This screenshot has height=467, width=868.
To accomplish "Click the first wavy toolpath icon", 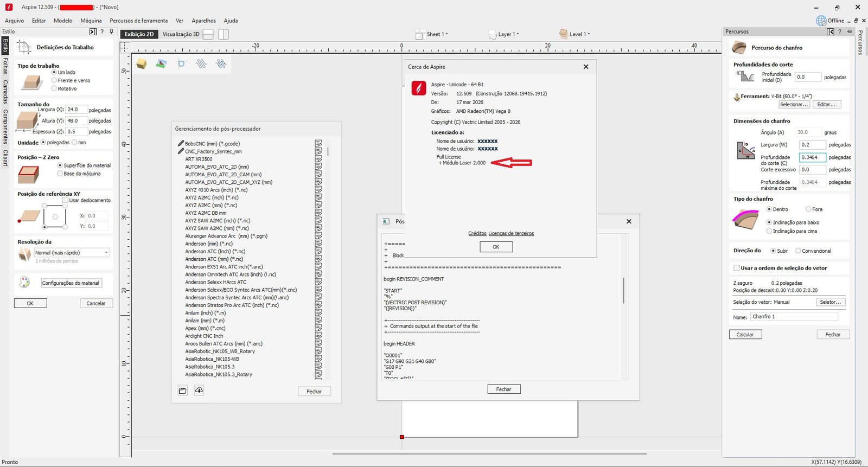I will click(201, 64).
